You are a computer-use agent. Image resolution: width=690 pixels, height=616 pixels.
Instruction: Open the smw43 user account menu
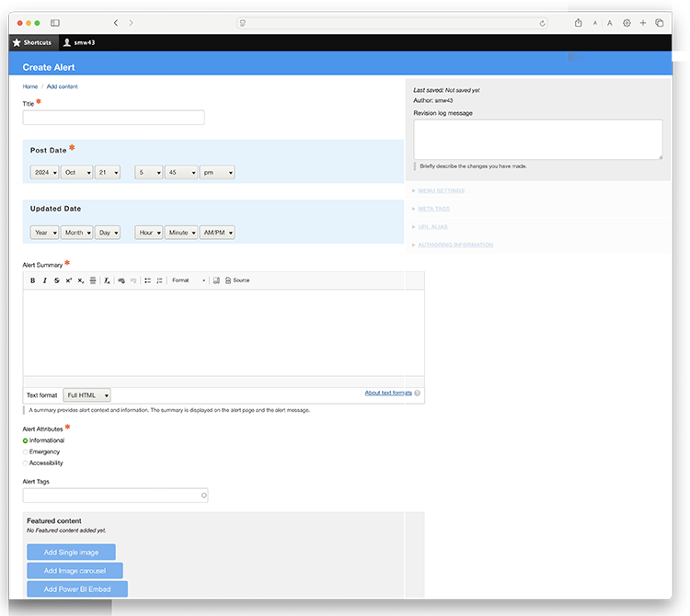click(x=79, y=42)
